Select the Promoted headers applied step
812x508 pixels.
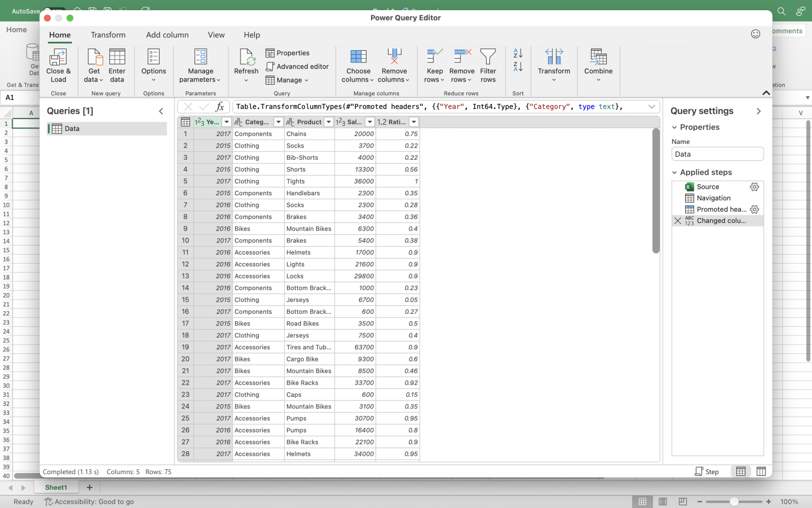tap(721, 209)
